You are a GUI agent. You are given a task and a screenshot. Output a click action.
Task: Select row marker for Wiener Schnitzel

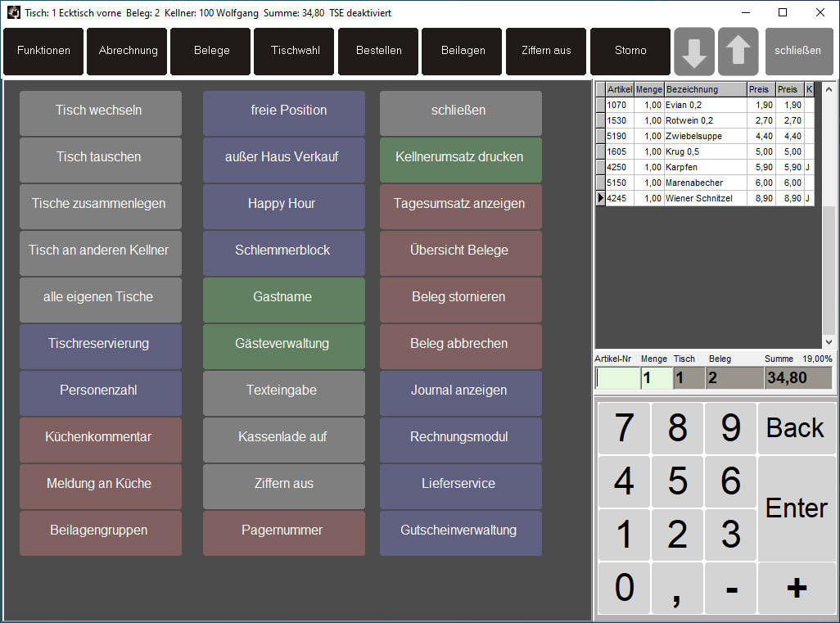tap(601, 198)
